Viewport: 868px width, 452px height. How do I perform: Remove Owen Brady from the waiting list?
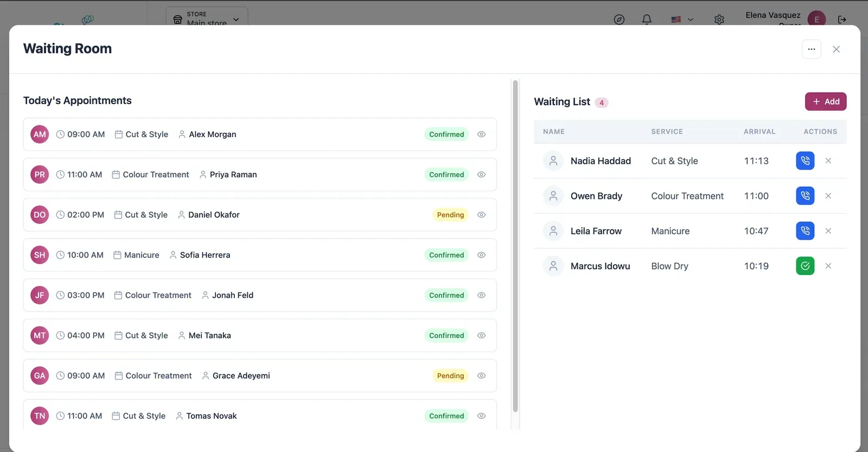pos(828,196)
